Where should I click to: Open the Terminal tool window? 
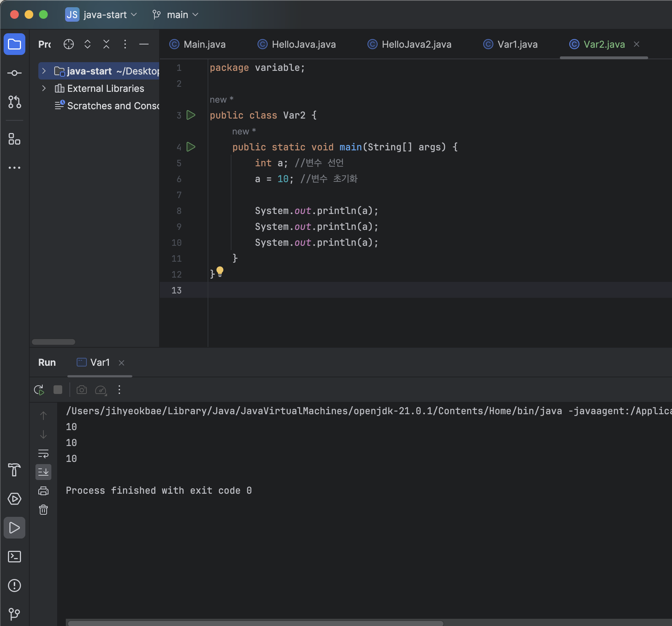14,557
